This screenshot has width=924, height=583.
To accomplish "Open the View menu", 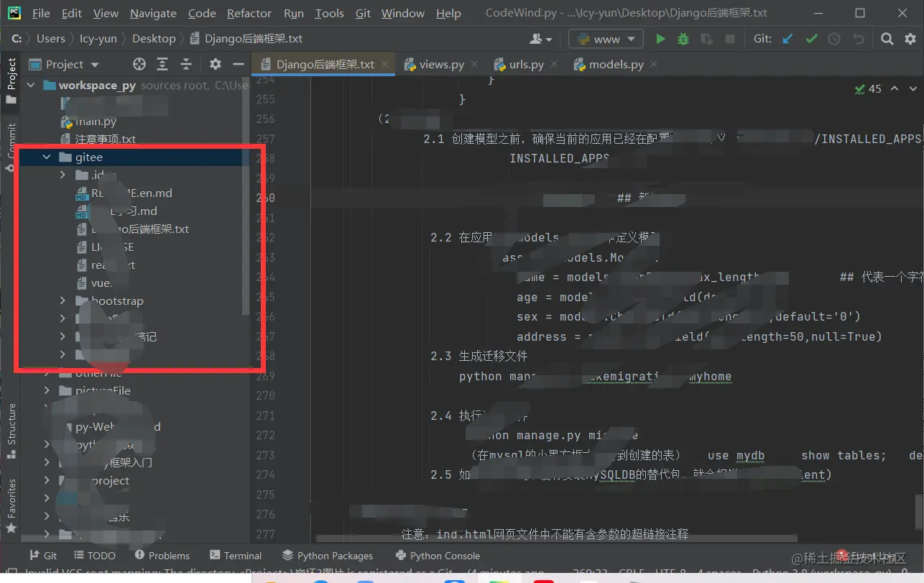I will (106, 13).
